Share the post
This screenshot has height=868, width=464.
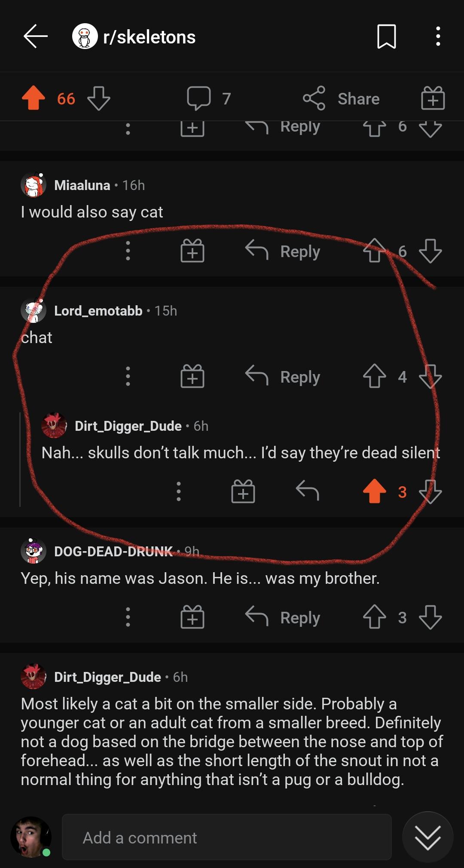tap(342, 98)
